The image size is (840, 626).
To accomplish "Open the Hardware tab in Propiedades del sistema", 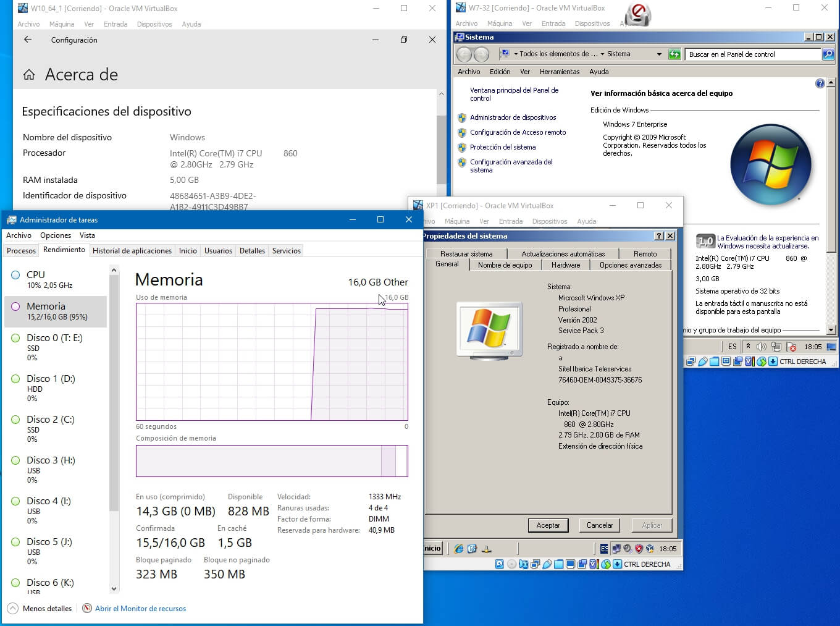I will tap(565, 265).
